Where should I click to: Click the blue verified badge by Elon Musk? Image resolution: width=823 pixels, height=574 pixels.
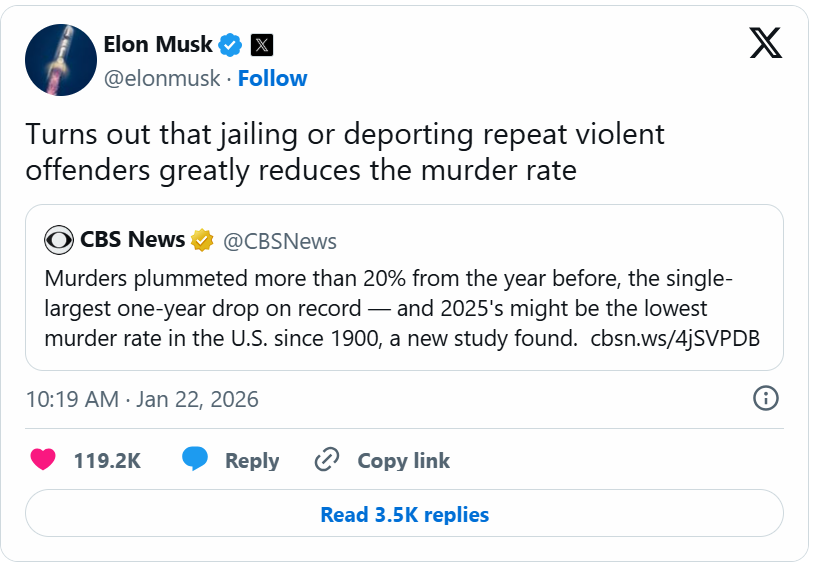(231, 44)
